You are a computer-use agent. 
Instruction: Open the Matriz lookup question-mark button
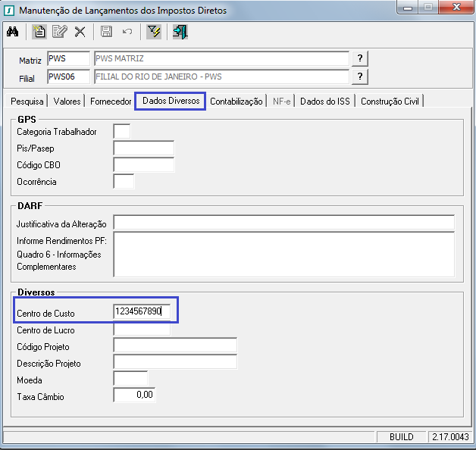[x=359, y=59]
